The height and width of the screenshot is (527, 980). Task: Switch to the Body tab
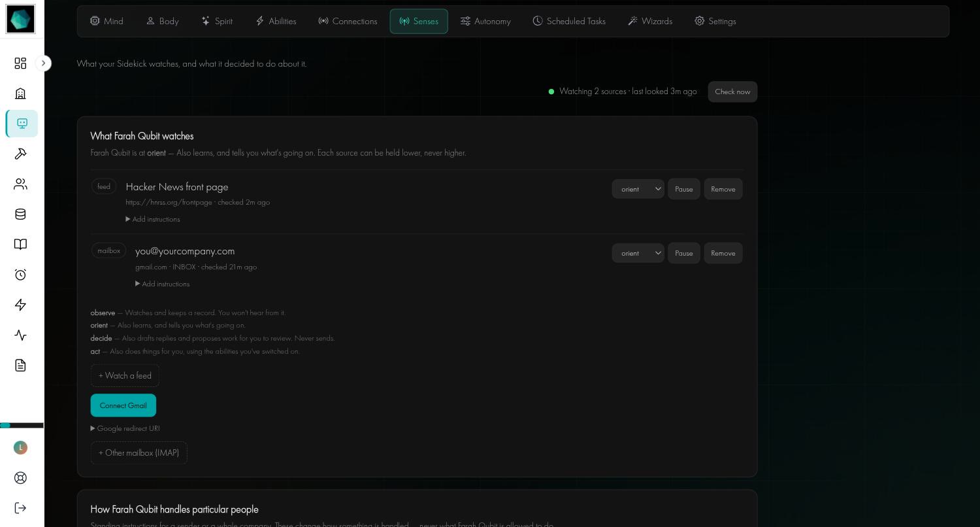pyautogui.click(x=162, y=22)
